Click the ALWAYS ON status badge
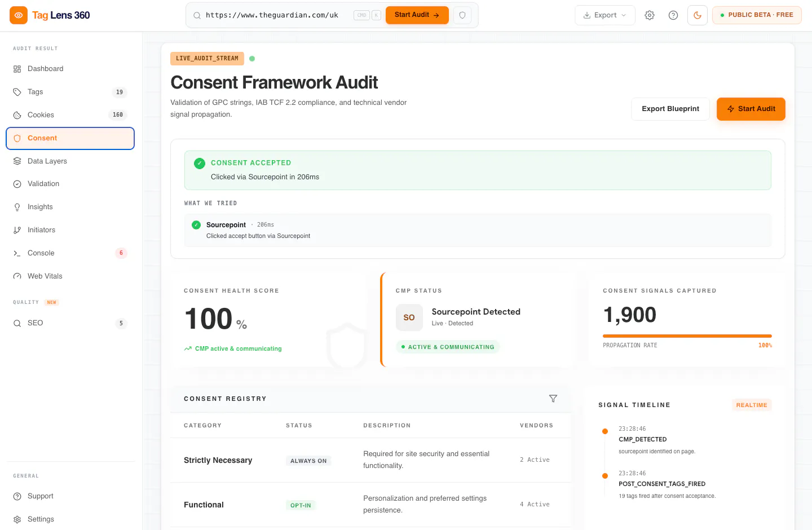The image size is (812, 530). click(x=308, y=461)
